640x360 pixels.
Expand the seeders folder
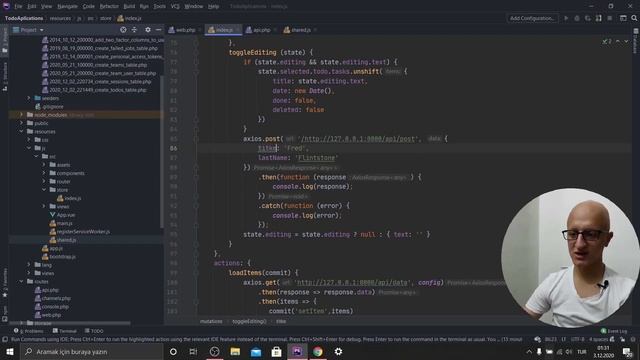coord(29,98)
